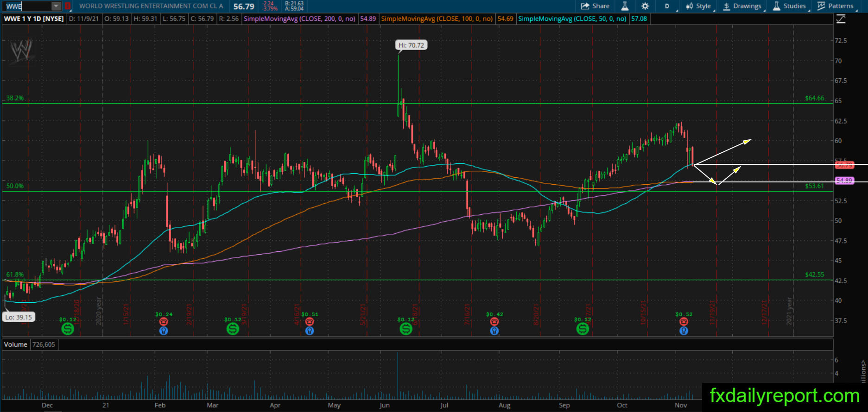Click the O: 59.13 open value
Image resolution: width=868 pixels, height=412 pixels.
(x=116, y=19)
